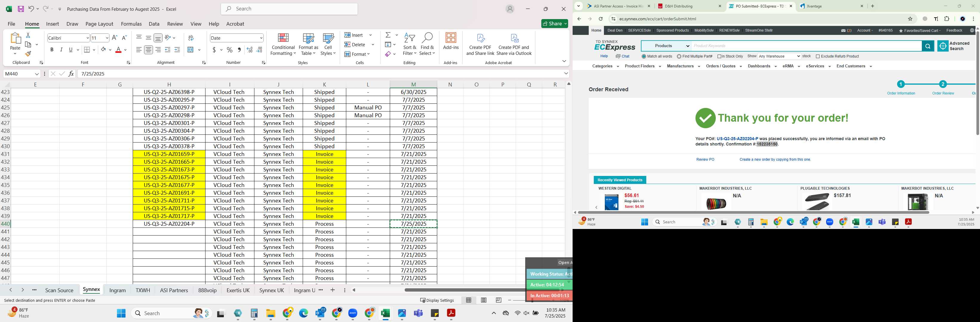Save the workbook with the Save icon
The height and width of the screenshot is (322, 980).
(x=21, y=9)
